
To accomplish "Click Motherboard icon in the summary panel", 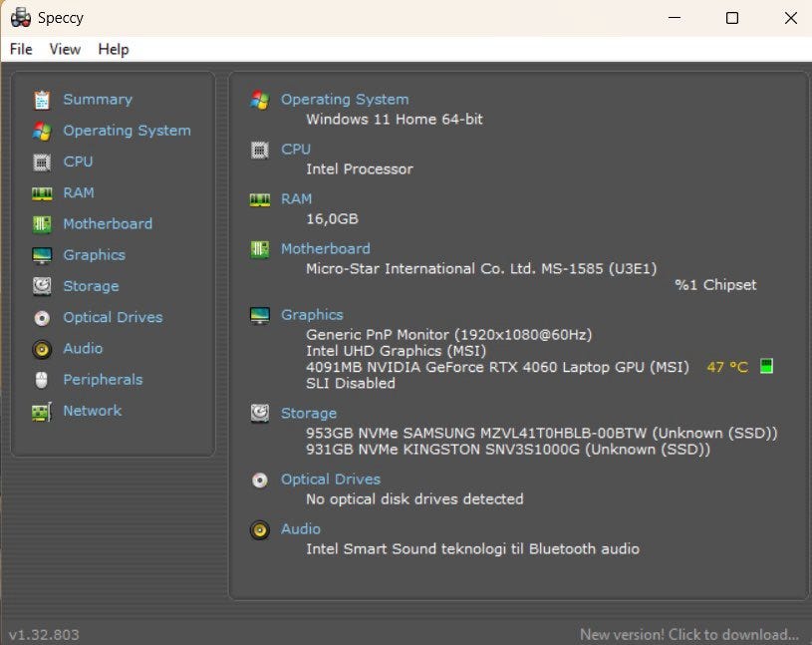I will tap(260, 249).
